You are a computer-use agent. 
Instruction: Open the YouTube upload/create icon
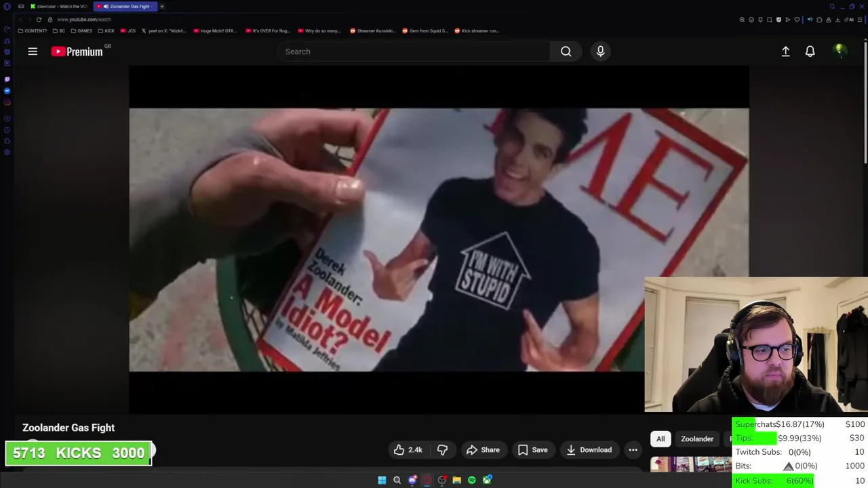click(785, 52)
